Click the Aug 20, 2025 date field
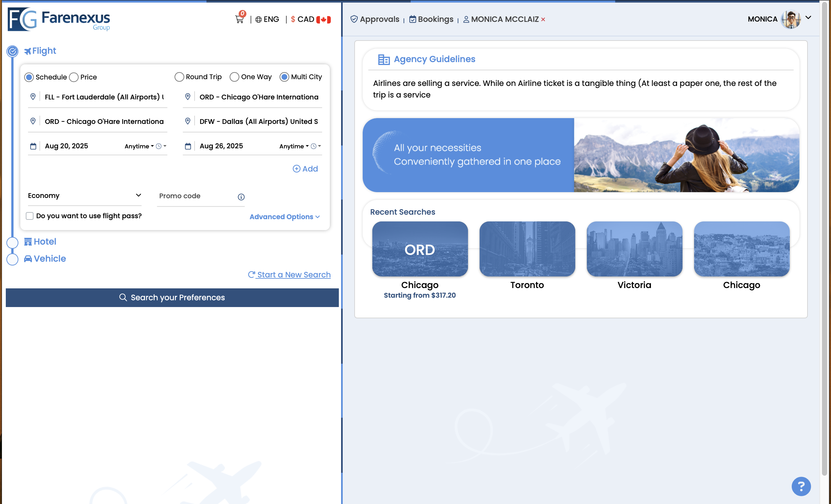The image size is (831, 504). point(66,146)
